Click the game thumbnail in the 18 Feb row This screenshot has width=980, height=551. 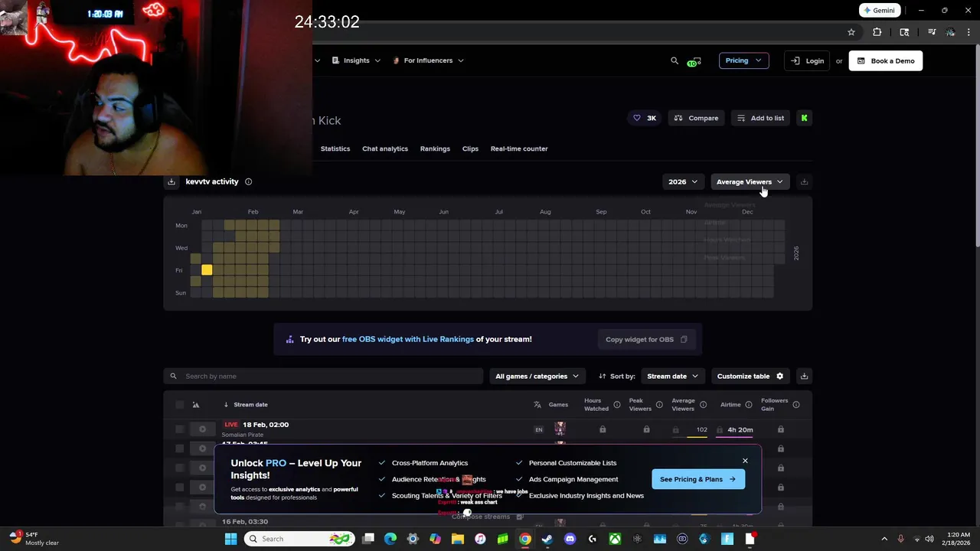[560, 429]
